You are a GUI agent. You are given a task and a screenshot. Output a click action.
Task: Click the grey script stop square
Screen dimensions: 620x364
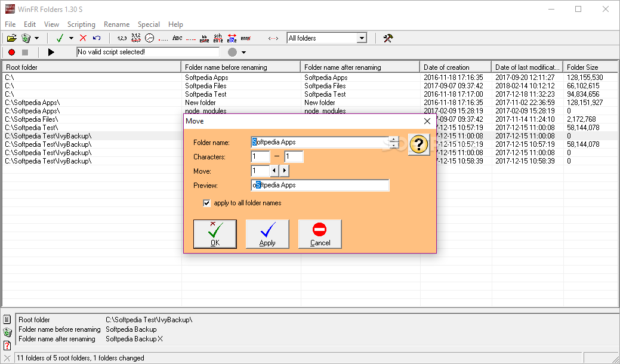pyautogui.click(x=25, y=52)
